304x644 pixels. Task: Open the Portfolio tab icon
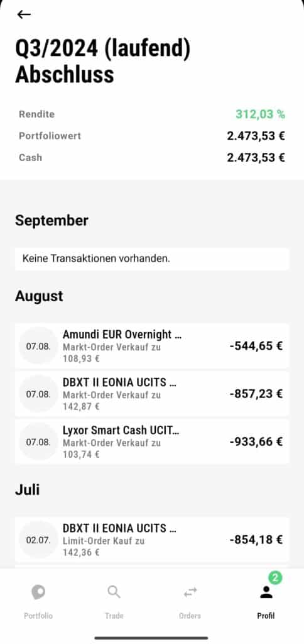click(x=38, y=592)
